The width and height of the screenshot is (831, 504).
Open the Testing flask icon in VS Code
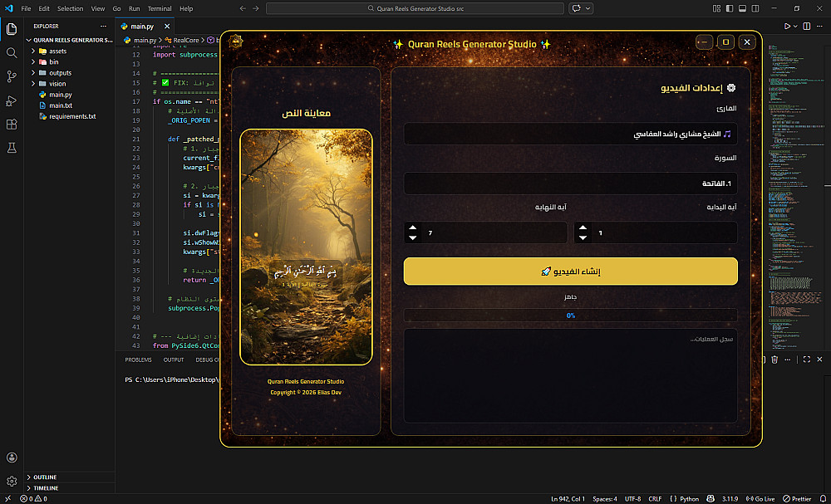point(11,149)
